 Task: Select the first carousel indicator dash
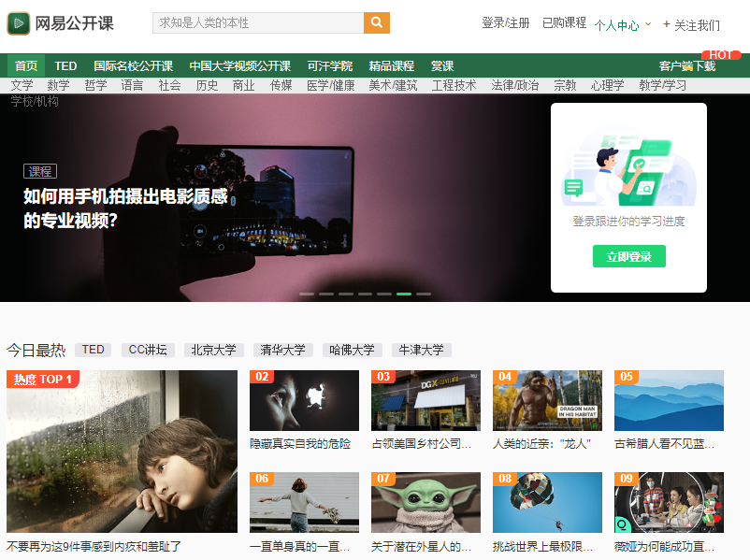pos(307,294)
